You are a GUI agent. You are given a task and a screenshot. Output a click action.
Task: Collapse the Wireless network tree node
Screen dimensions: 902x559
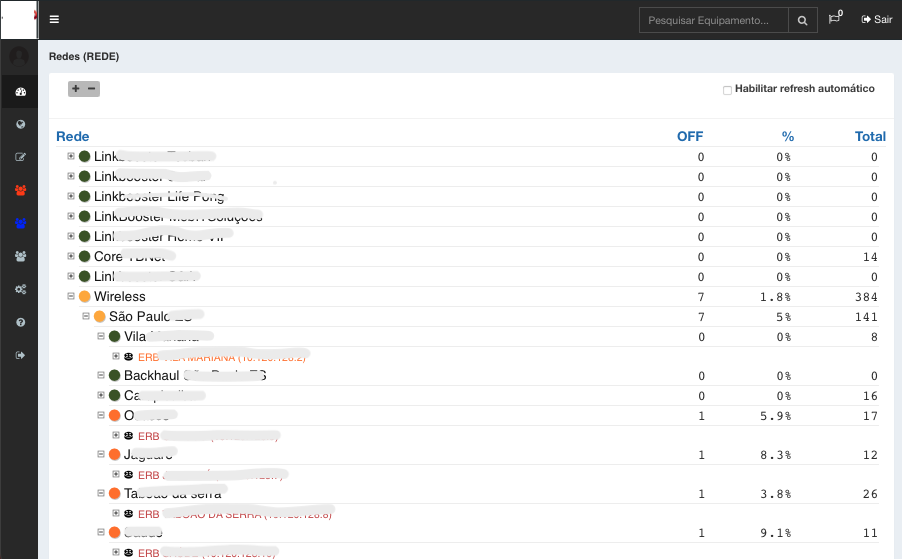point(71,296)
